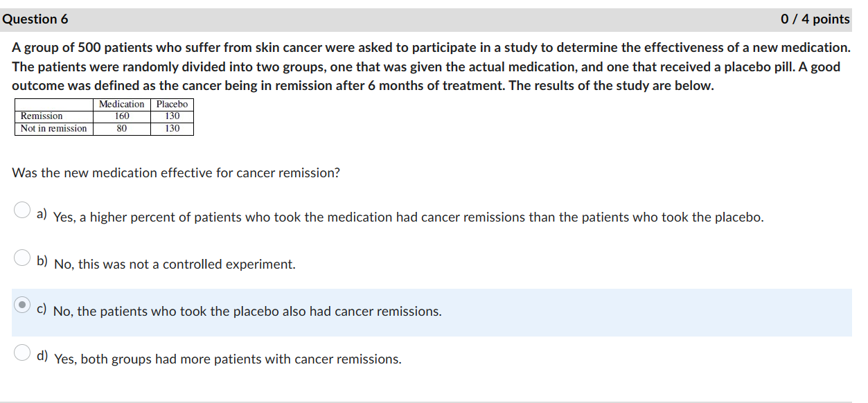The image size is (868, 403).
Task: Select radio button for option a
Action: 22,210
